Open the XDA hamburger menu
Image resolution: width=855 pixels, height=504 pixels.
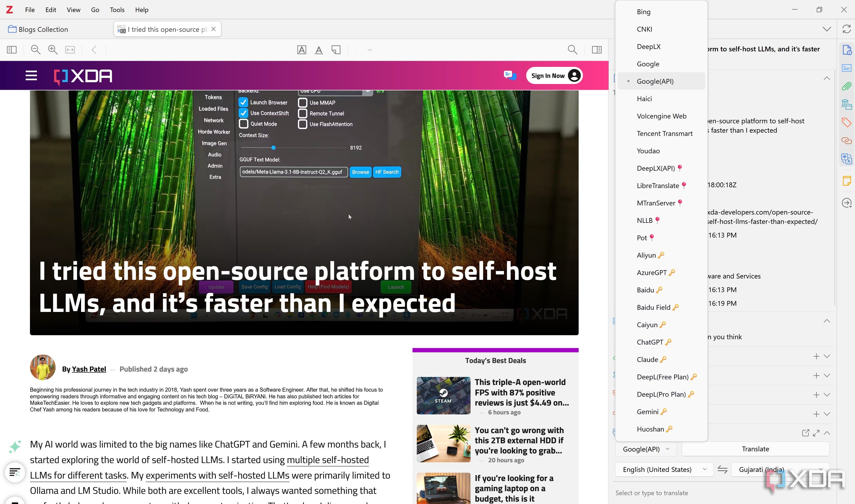point(31,75)
